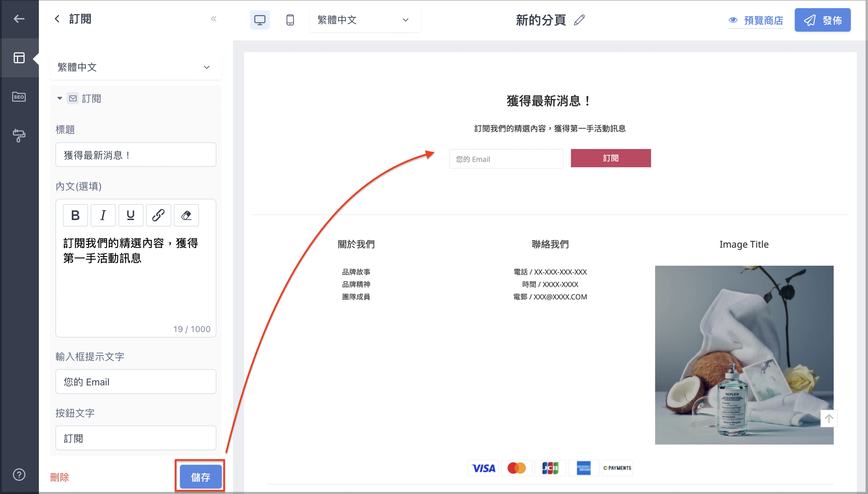The width and height of the screenshot is (868, 494).
Task: Collapse the side panel with double chevron
Action: 214,19
